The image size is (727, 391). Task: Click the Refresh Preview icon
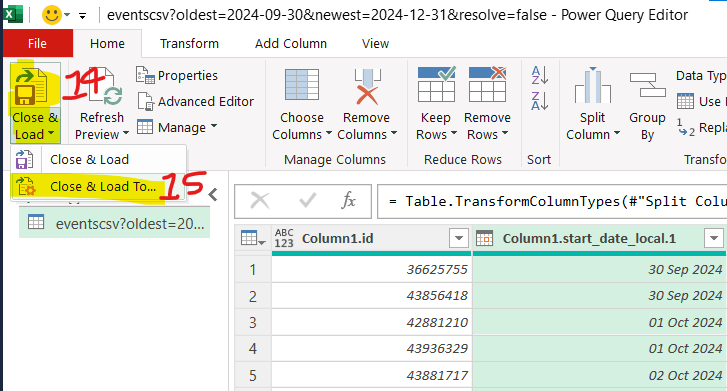105,87
